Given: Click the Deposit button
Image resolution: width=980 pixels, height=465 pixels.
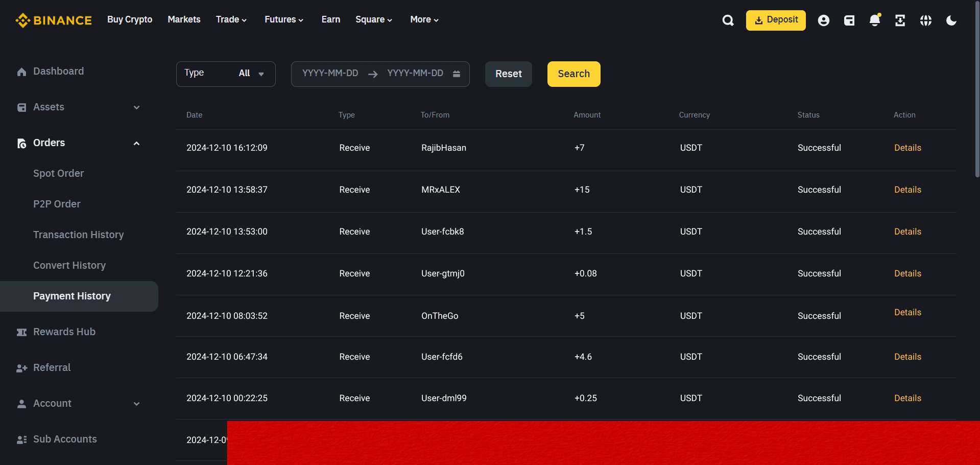Looking at the screenshot, I should [x=776, y=20].
